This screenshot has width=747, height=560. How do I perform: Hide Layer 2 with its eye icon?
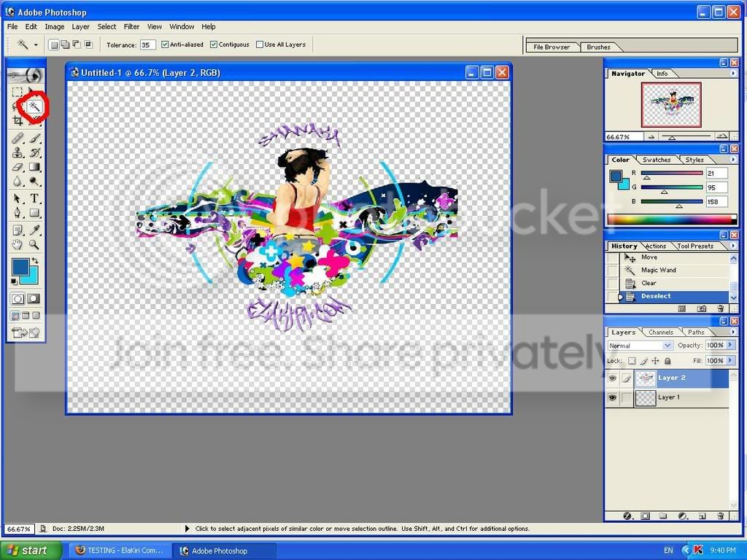click(x=612, y=378)
